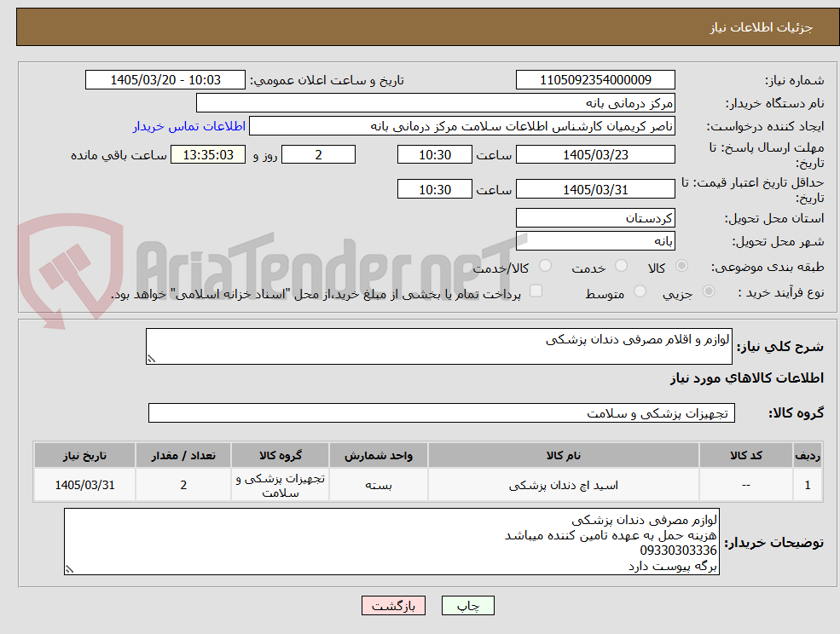Click the general description textarea لوازم و اقلام مصرفی
This screenshot has width=840, height=634.
click(x=438, y=347)
